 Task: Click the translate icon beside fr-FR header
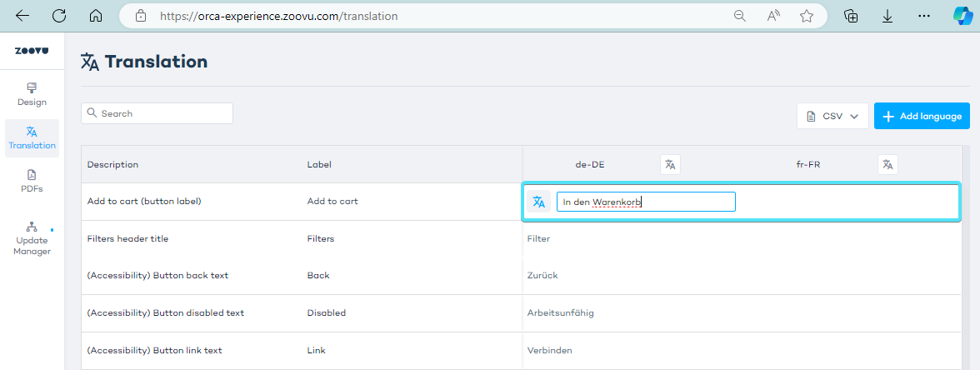point(887,165)
